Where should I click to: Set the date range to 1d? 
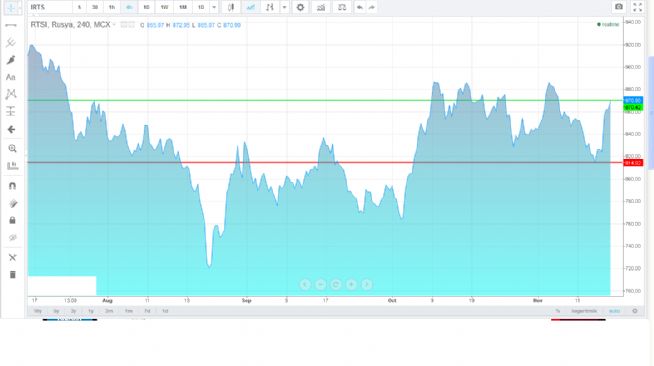click(165, 311)
